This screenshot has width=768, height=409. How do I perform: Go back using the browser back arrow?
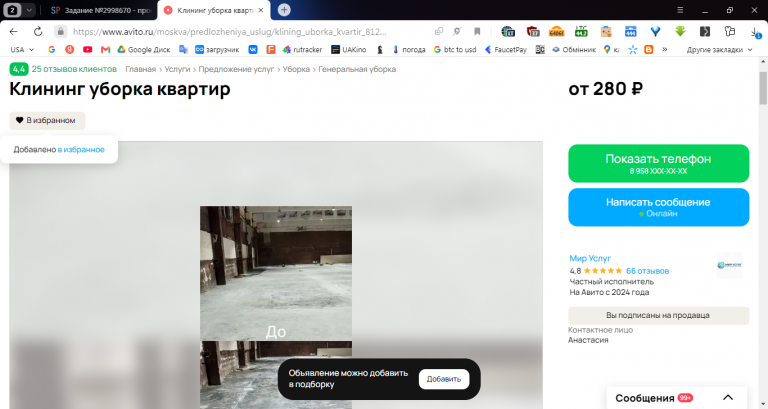pyautogui.click(x=14, y=32)
